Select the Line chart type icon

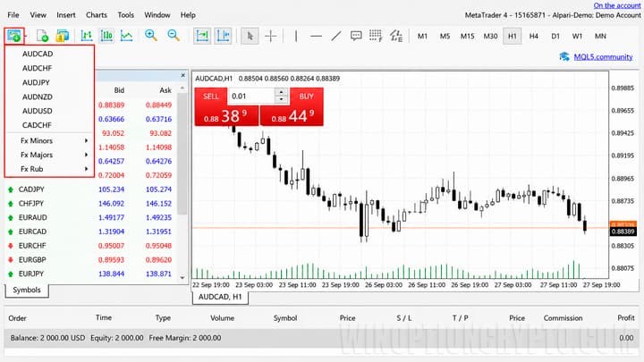126,36
